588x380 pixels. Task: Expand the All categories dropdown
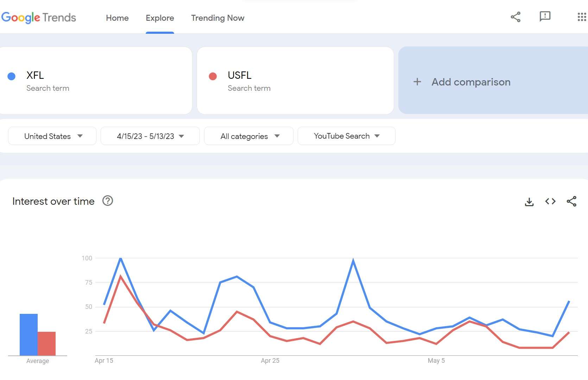coord(249,136)
